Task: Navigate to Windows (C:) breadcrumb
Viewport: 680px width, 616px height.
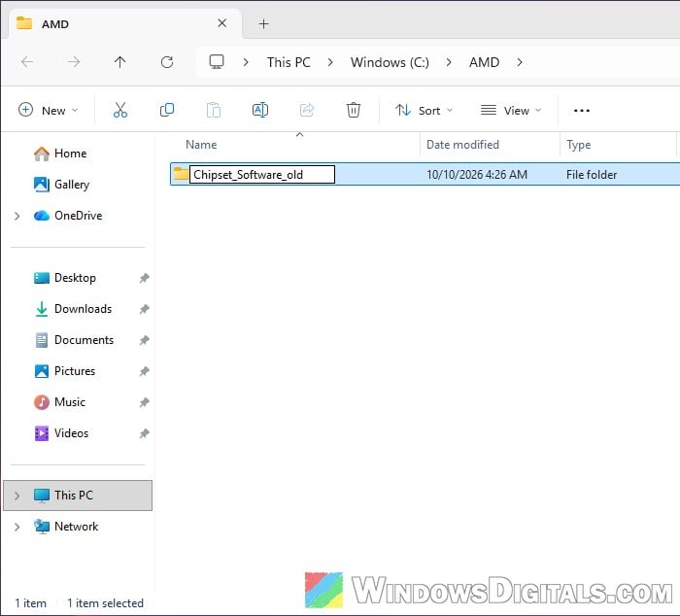Action: click(390, 62)
